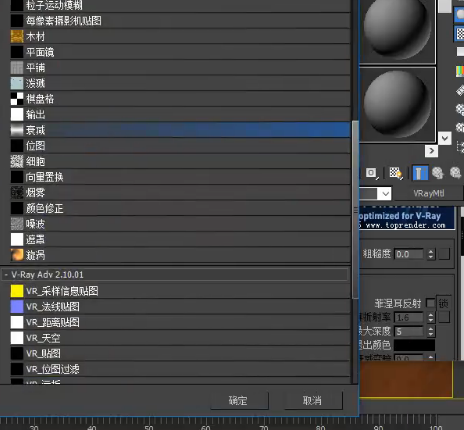
Task: Toggle Show End Result icon
Action: (420, 173)
